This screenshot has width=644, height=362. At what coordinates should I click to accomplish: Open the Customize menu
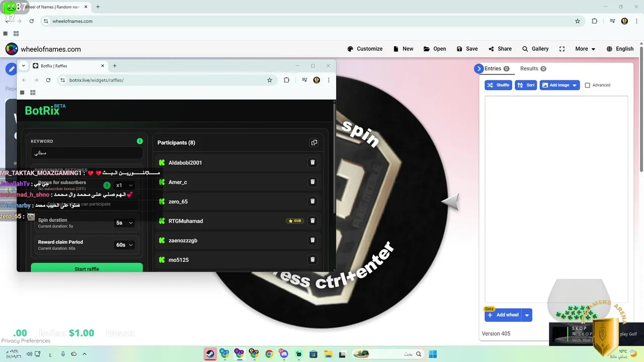pyautogui.click(x=365, y=49)
